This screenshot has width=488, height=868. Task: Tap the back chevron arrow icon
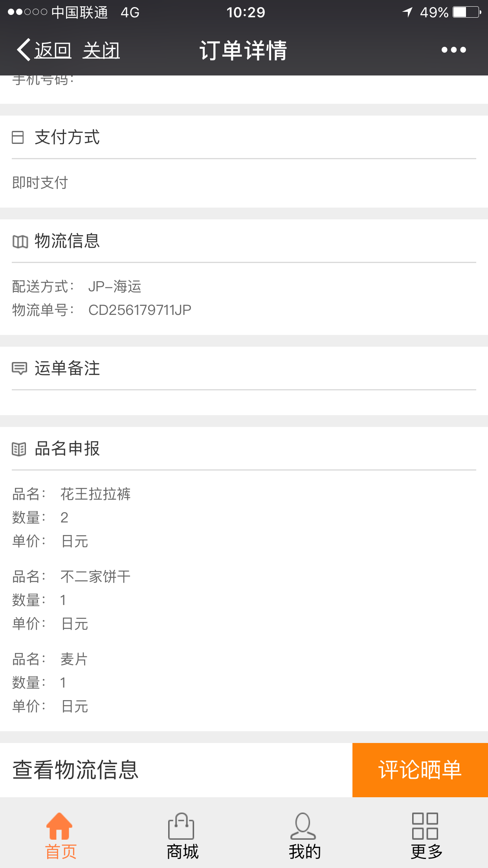click(24, 50)
